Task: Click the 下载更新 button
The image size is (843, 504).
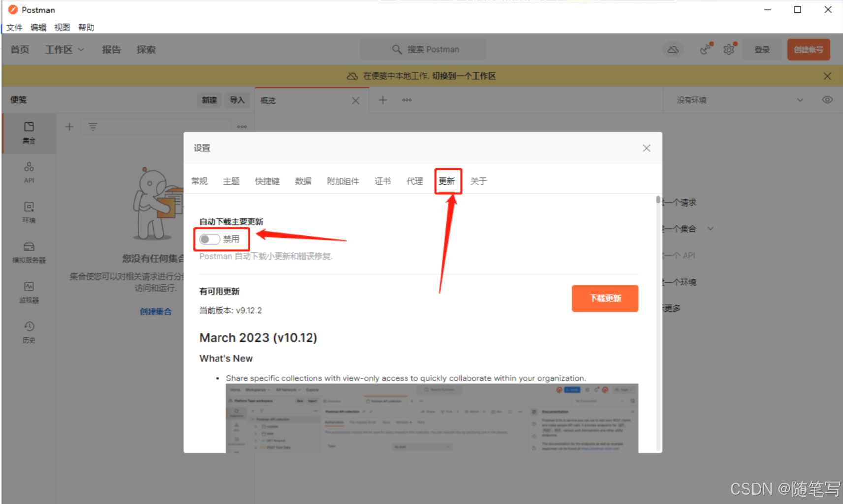Action: point(605,298)
